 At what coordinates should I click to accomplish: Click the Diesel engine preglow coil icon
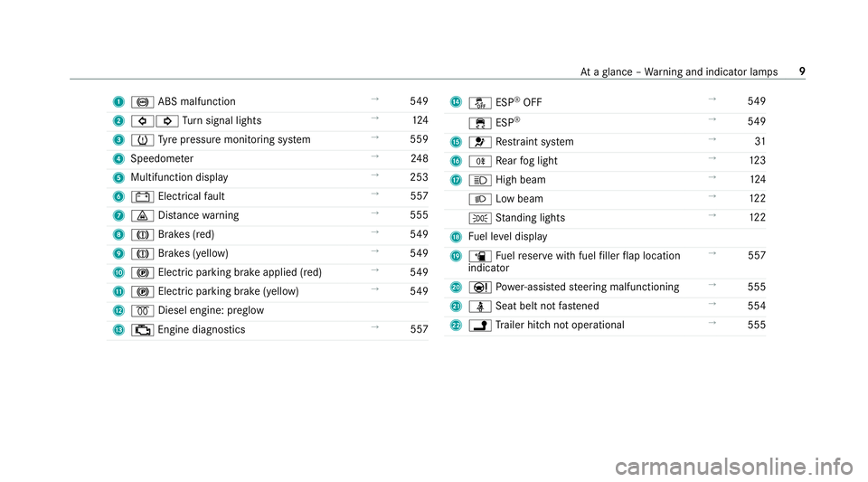(x=142, y=311)
